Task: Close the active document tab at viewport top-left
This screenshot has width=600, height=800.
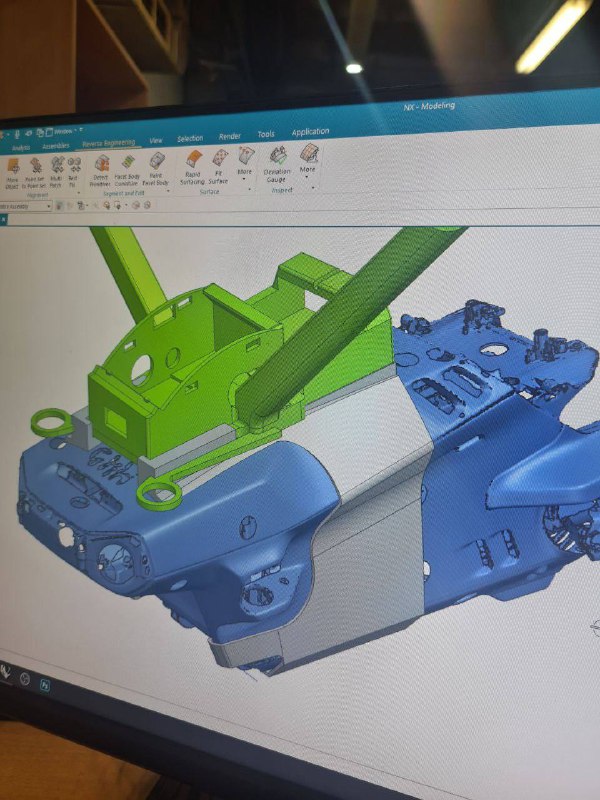Action: (2, 219)
